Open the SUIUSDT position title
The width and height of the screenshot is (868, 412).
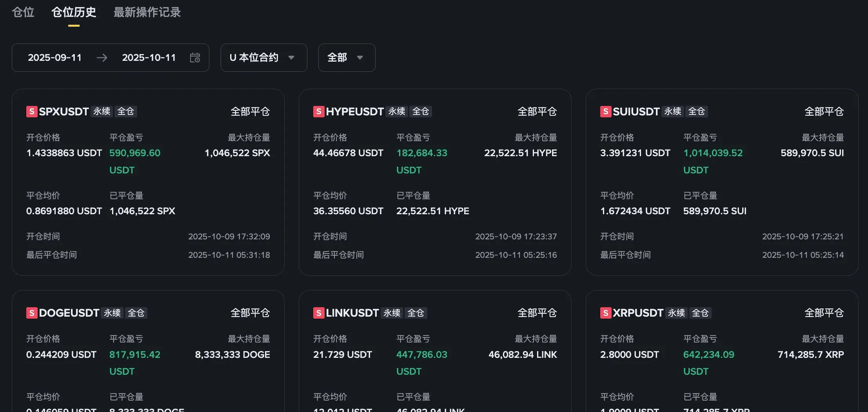point(636,111)
